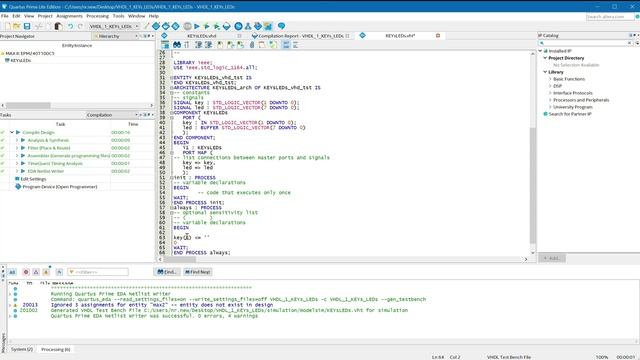Click the New File toolbar icon
The height and width of the screenshot is (360, 640).
[7, 26]
